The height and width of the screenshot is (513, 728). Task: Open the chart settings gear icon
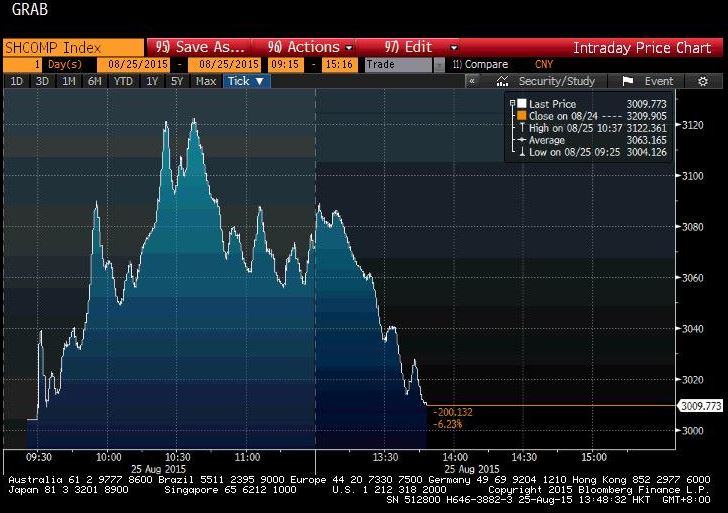703,81
